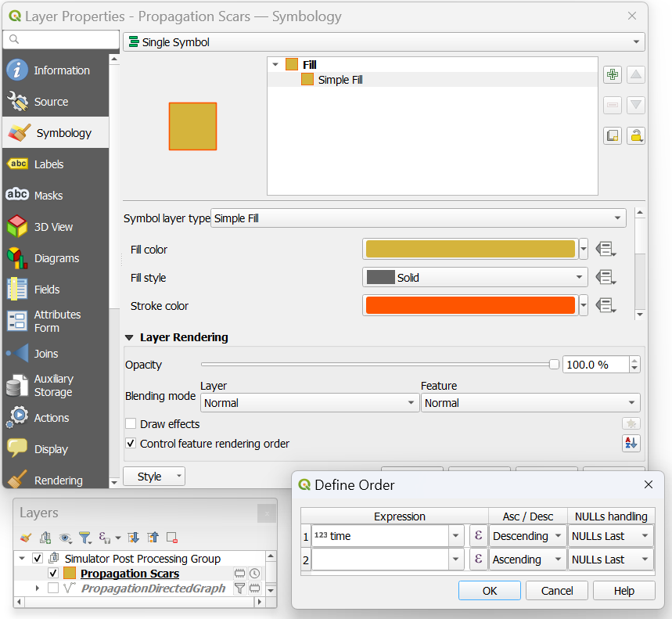This screenshot has width=672, height=619.
Task: Customize draw effects star button
Action: (x=631, y=423)
